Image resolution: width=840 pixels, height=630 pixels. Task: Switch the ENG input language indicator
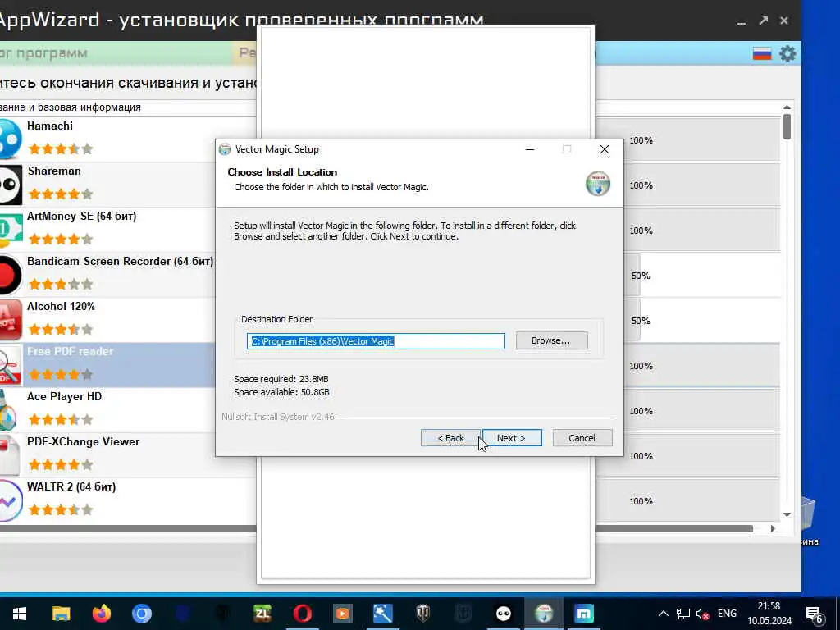tap(727, 614)
